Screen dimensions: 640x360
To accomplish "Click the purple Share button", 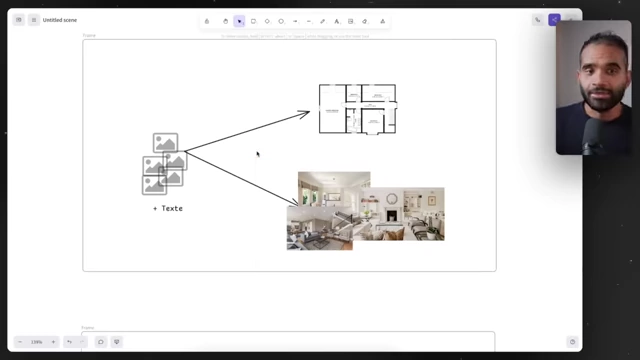I will tap(554, 20).
